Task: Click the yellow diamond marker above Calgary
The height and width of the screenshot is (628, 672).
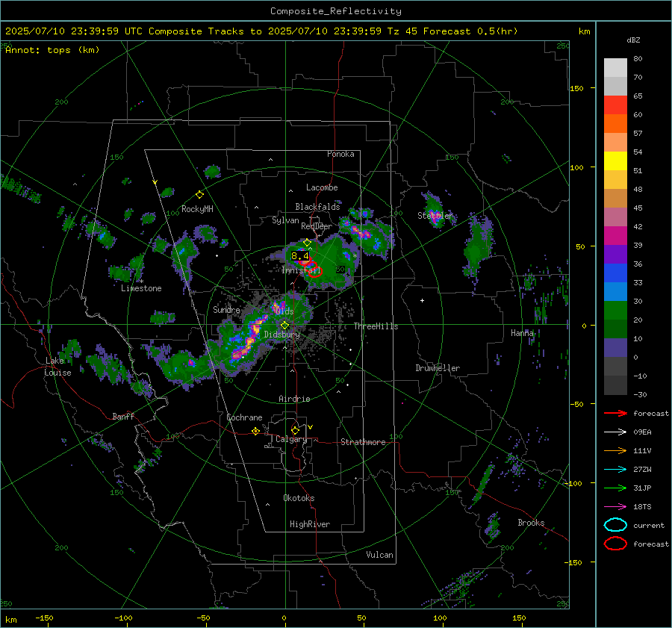Action: [295, 430]
